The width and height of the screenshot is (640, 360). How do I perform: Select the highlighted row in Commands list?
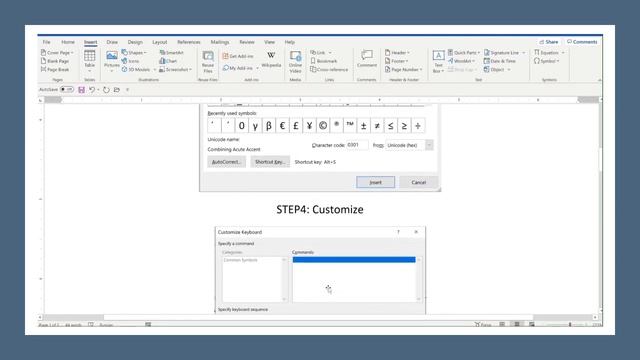354,260
